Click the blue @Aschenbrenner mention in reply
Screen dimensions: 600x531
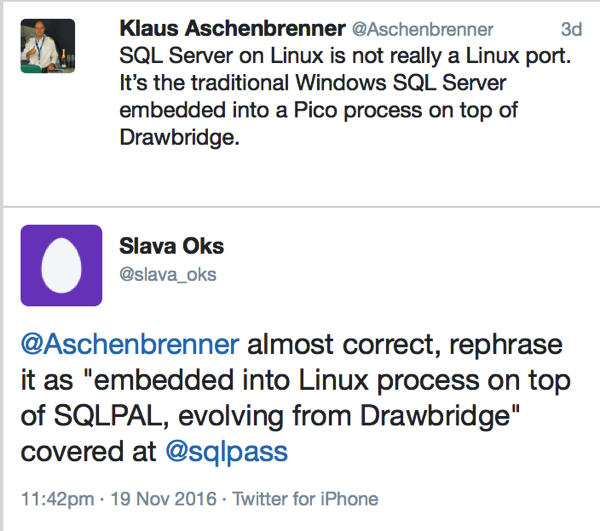[x=130, y=346]
